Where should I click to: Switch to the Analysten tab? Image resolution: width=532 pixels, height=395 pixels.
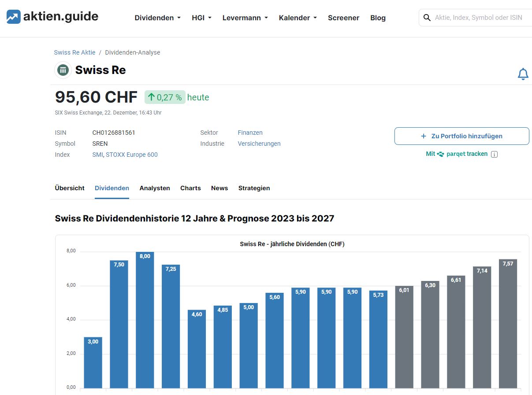click(x=155, y=188)
